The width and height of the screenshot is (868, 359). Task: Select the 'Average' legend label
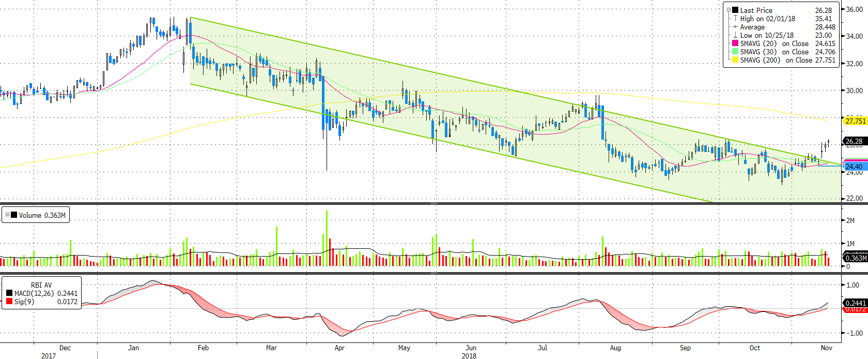click(752, 27)
